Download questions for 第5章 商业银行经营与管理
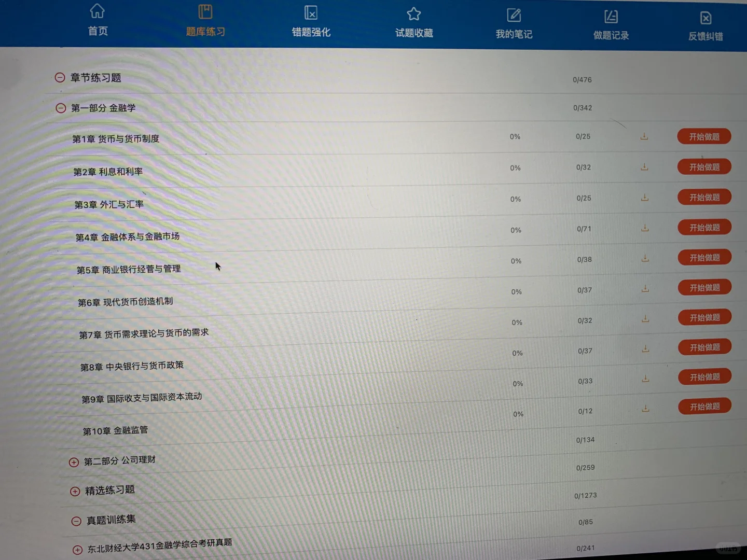747x560 pixels. point(645,258)
